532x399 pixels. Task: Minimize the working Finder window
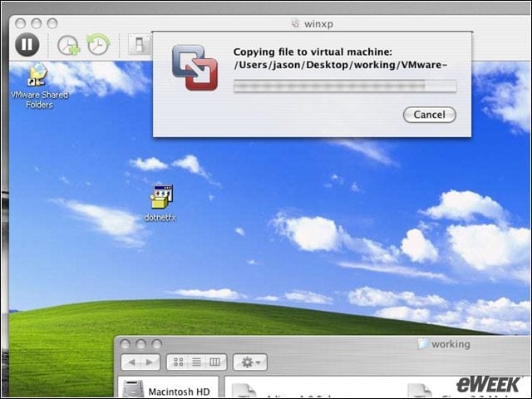coord(140,344)
